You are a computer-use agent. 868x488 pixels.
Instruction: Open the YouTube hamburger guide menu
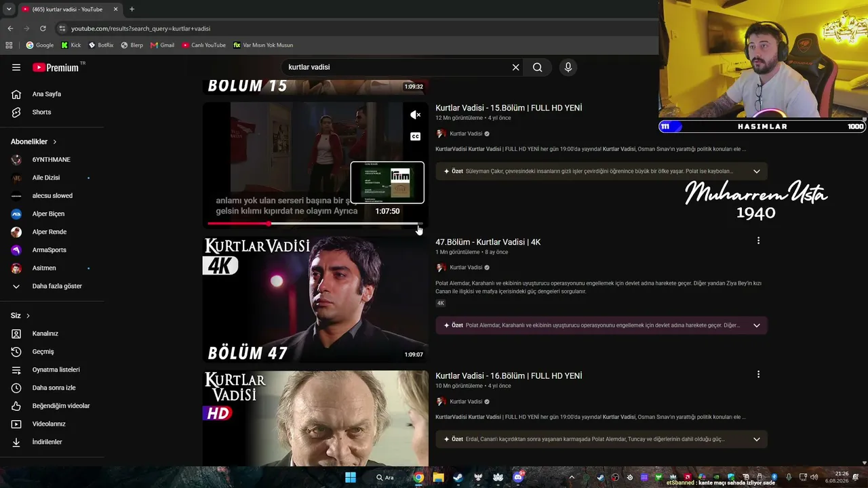click(16, 67)
